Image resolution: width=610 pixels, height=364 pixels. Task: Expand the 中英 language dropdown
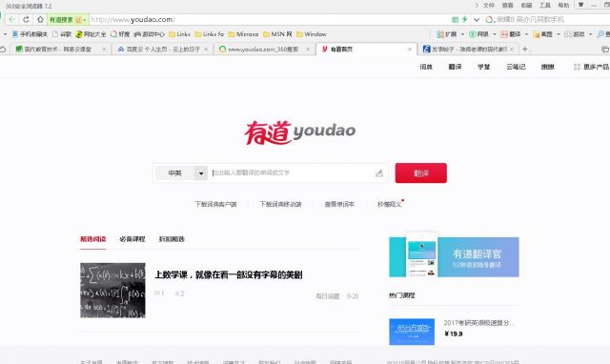pyautogui.click(x=201, y=173)
